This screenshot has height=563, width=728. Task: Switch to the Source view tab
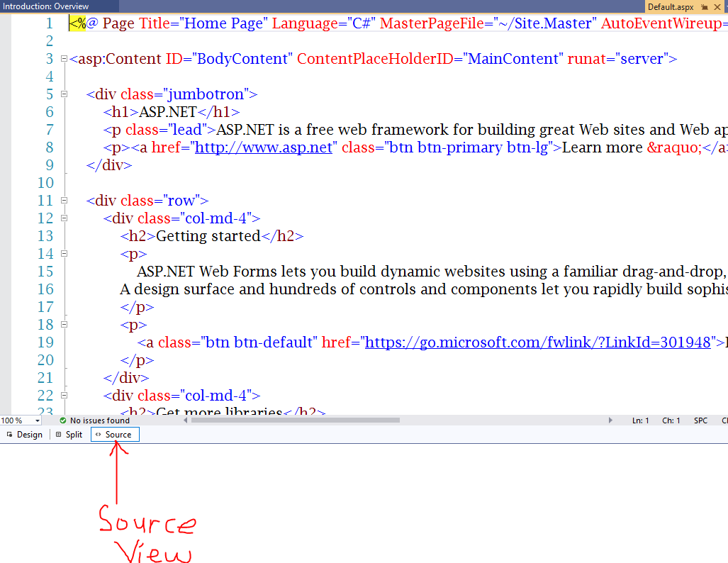click(x=115, y=435)
